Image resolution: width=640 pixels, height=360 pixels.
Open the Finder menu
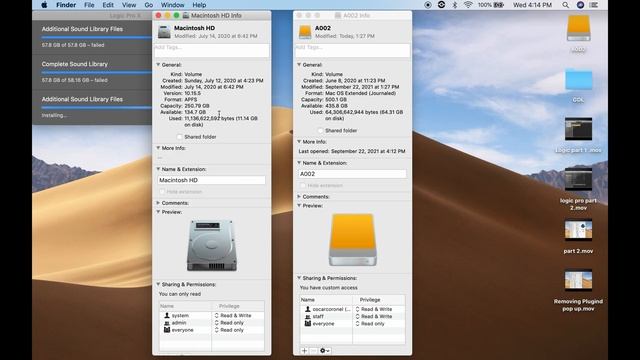[66, 5]
